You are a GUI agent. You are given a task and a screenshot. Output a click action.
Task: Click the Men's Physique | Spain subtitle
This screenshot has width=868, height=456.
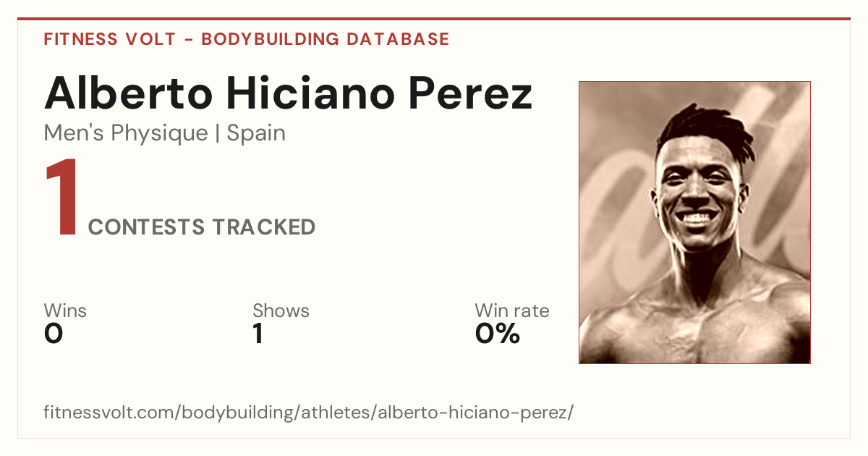click(165, 133)
